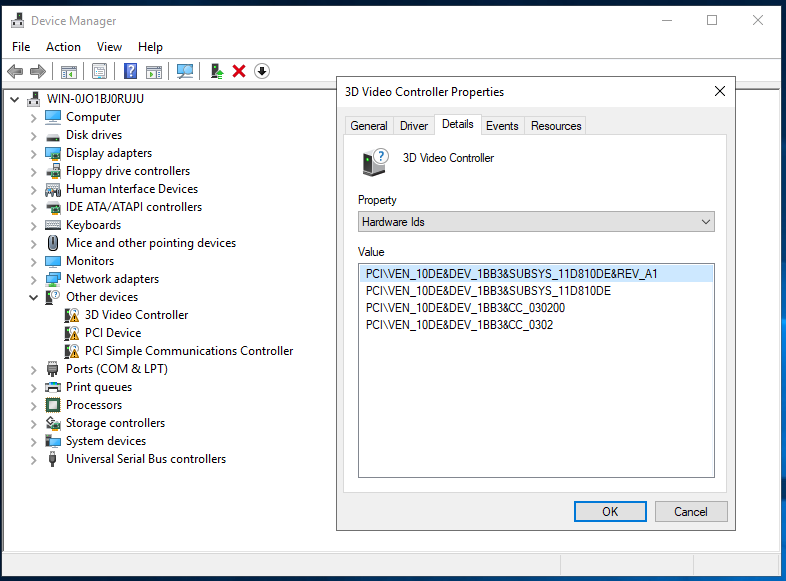
Task: Click the Show/Hide Action Pane toolbar icon
Action: [x=154, y=72]
